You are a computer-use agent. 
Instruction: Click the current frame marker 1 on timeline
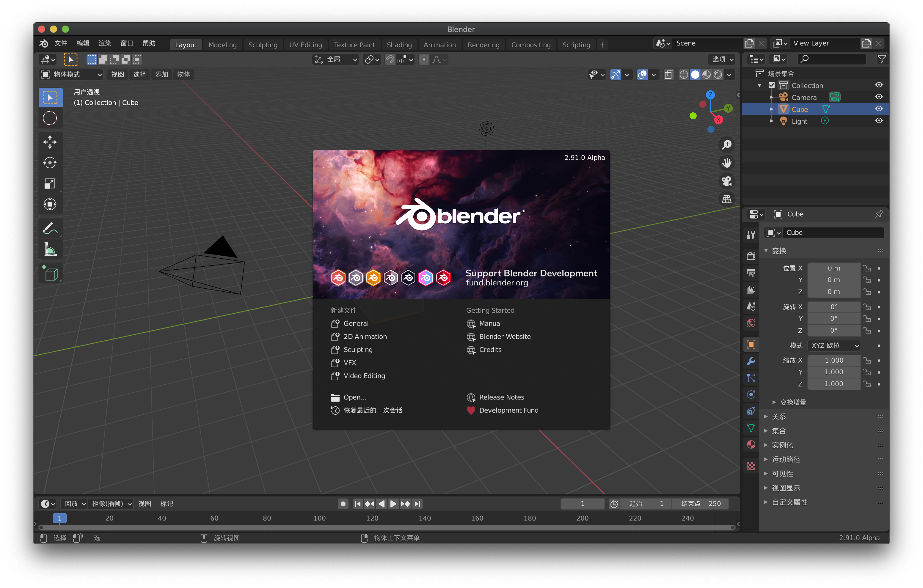click(59, 518)
